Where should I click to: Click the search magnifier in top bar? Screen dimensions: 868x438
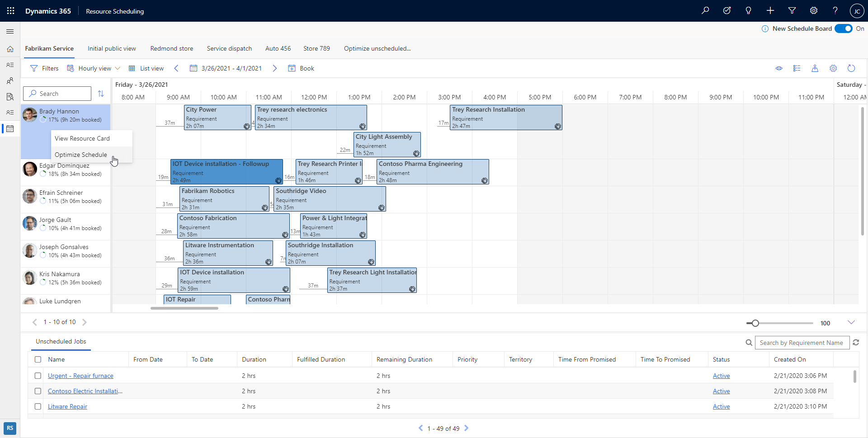705,11
